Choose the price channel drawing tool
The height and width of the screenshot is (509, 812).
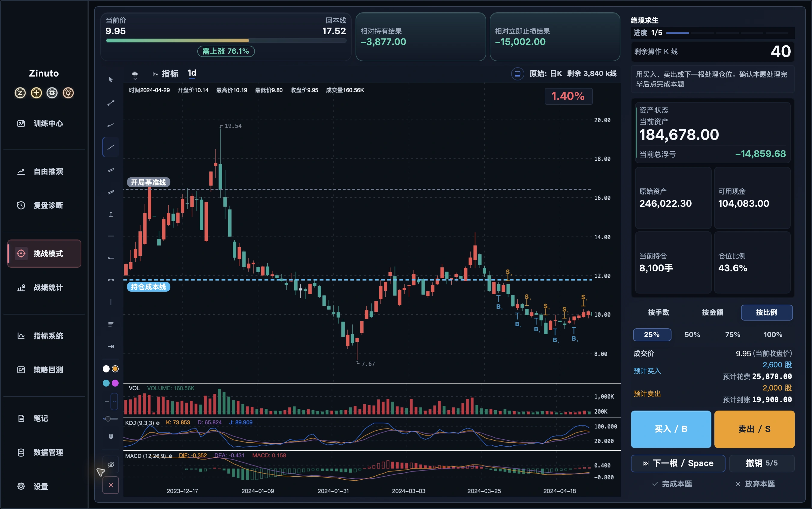(x=111, y=192)
